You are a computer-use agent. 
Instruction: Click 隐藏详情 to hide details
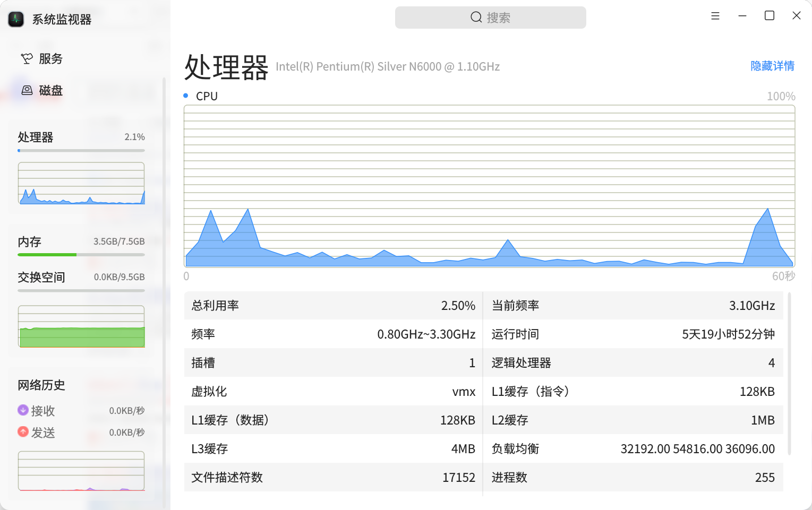pyautogui.click(x=772, y=66)
